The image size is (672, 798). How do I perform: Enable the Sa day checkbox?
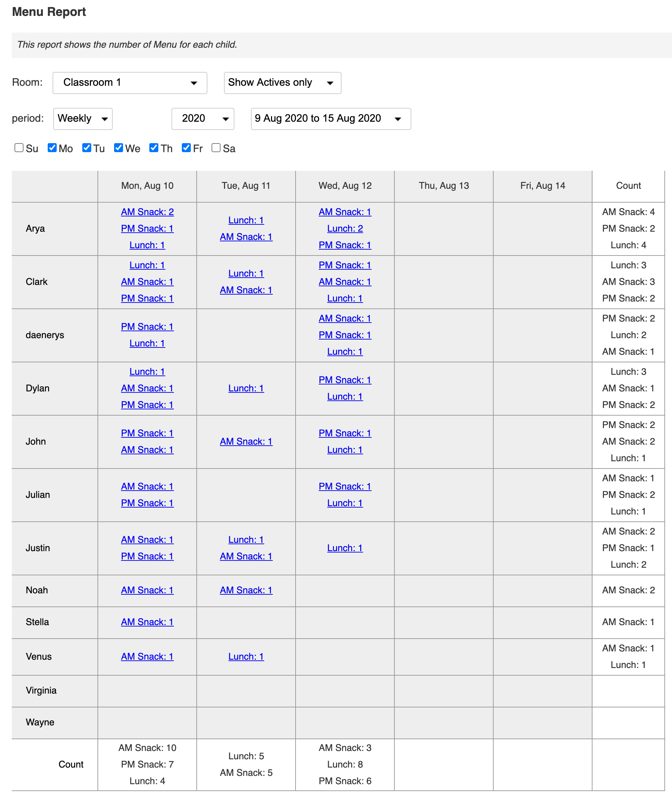click(x=216, y=148)
